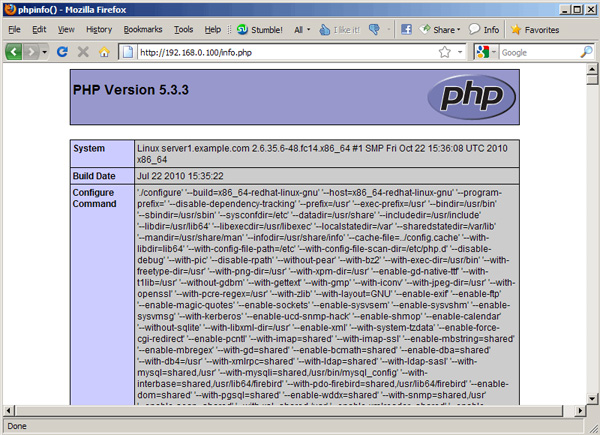Screen dimensions: 600x435
Task: Click the horizontal scrollbar left arrow
Action: [x=8, y=411]
